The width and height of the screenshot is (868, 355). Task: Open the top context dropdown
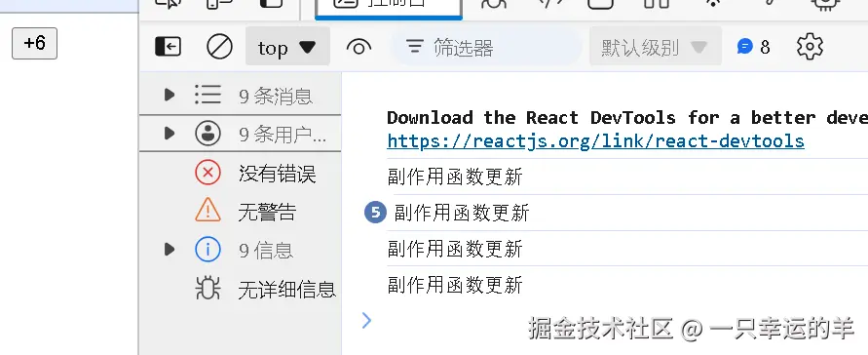287,47
